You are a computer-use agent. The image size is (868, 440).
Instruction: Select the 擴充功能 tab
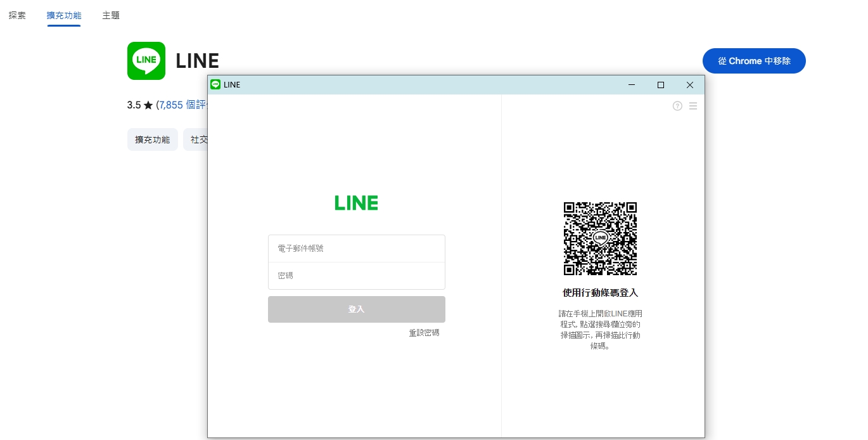point(64,15)
